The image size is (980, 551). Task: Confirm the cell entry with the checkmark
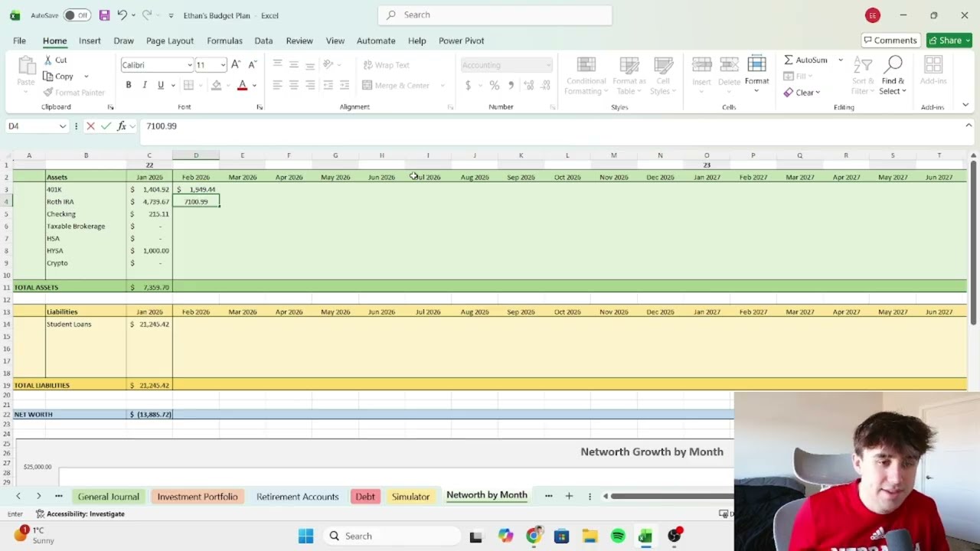point(106,126)
